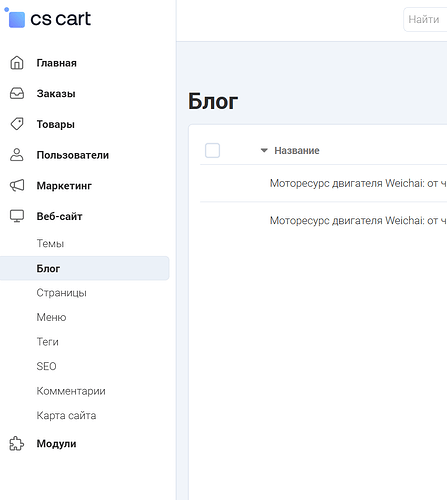Go to the Страницы submenu item
The height and width of the screenshot is (500, 447).
[x=61, y=293]
